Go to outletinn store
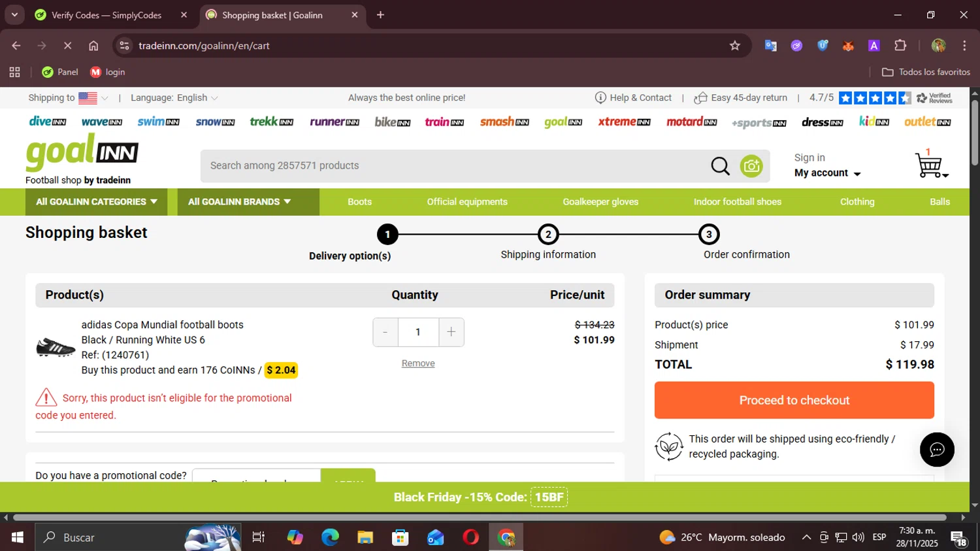 pyautogui.click(x=928, y=122)
